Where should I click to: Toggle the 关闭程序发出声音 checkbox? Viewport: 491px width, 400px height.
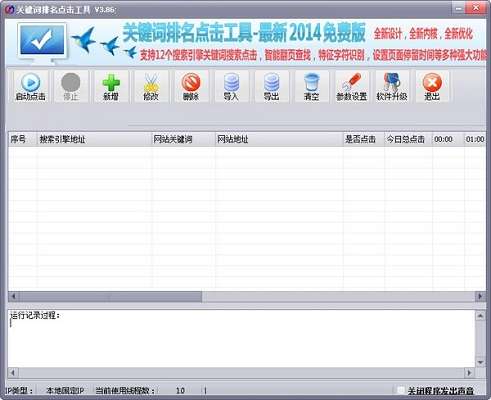(401, 390)
